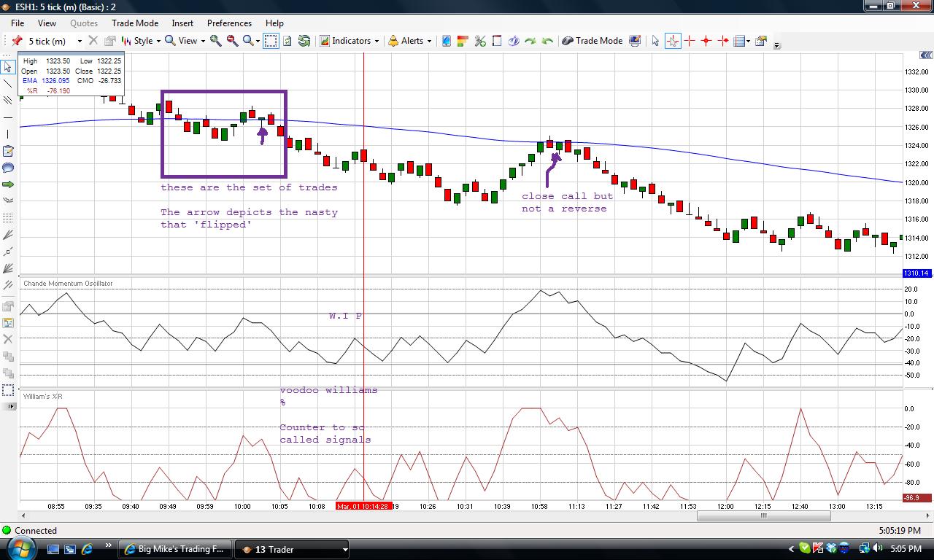934x560 pixels.
Task: Open the Style toolbar button
Action: click(141, 41)
